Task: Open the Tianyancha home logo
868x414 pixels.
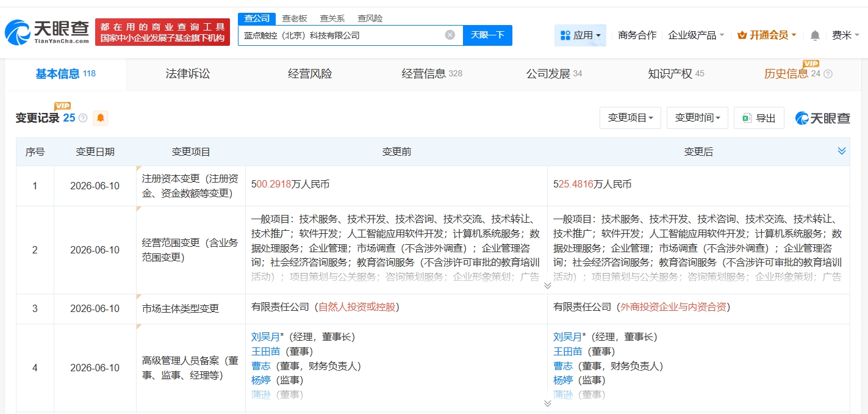Action: (x=47, y=32)
